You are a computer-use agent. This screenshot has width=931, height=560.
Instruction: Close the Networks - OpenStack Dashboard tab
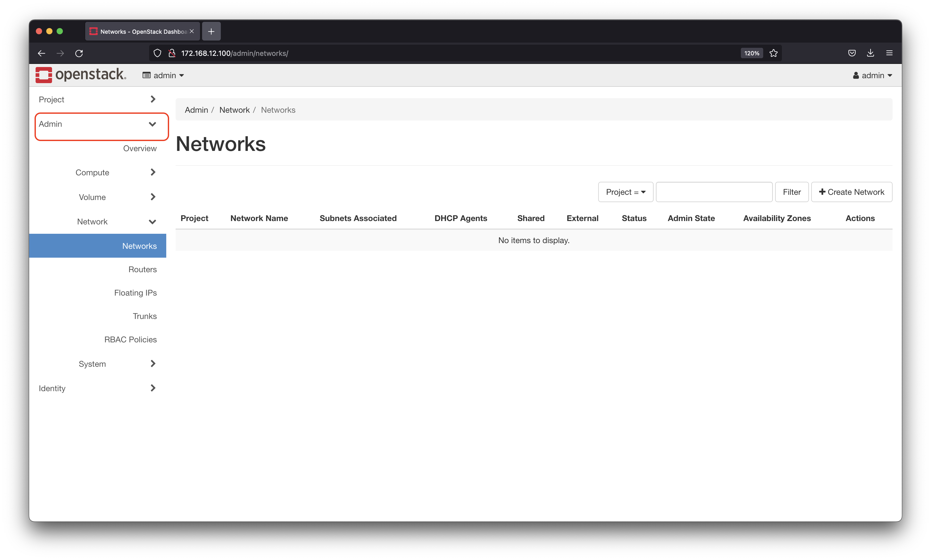192,31
